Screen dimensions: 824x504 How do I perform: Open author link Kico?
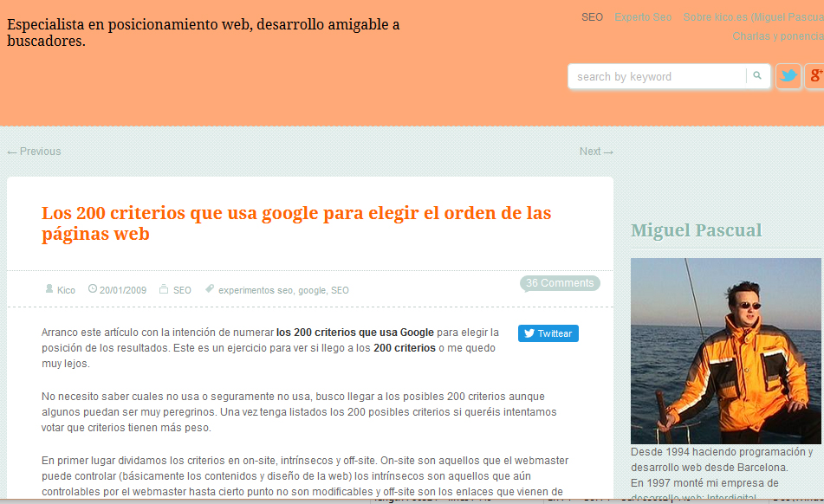tap(66, 290)
